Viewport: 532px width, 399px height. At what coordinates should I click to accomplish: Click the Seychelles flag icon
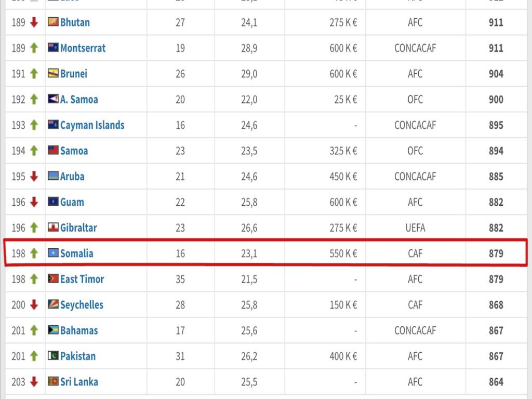(x=53, y=304)
